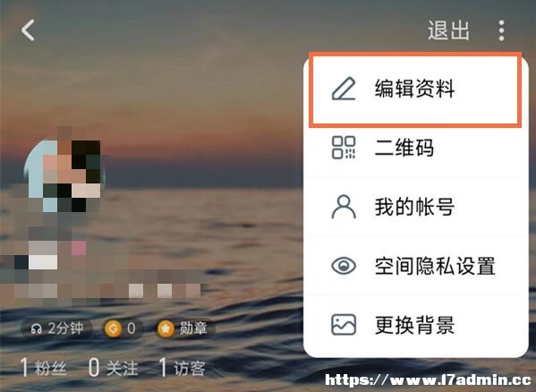The height and width of the screenshot is (392, 536).
Task: Select 编辑资料 menu entry
Action: [x=415, y=89]
